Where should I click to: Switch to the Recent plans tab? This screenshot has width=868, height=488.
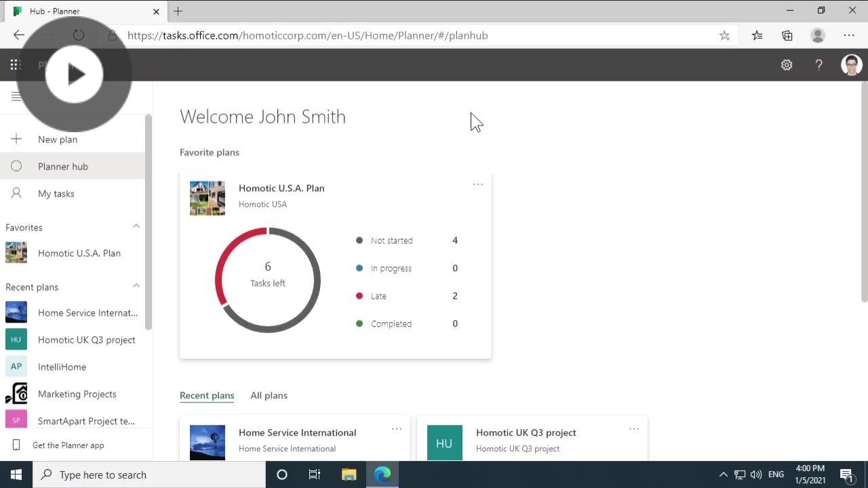(207, 395)
